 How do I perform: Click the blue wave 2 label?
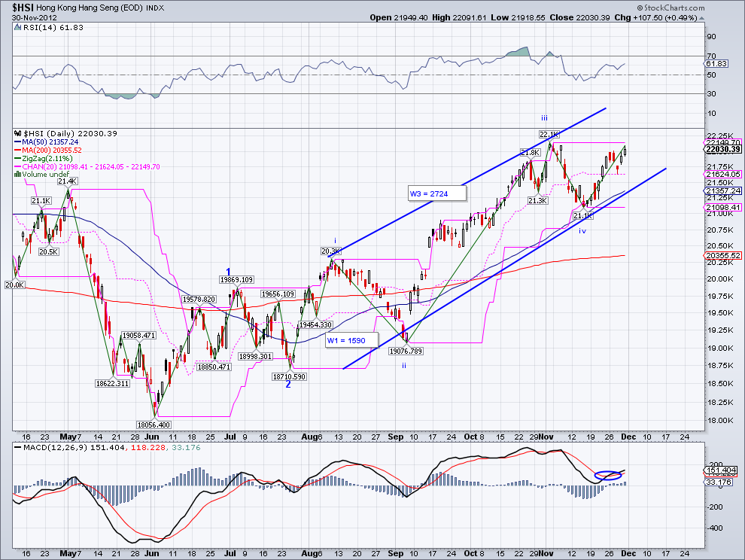(x=288, y=384)
